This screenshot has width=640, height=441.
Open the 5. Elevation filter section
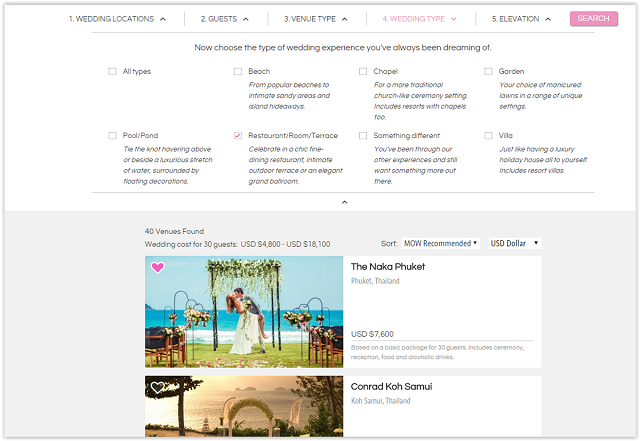521,19
